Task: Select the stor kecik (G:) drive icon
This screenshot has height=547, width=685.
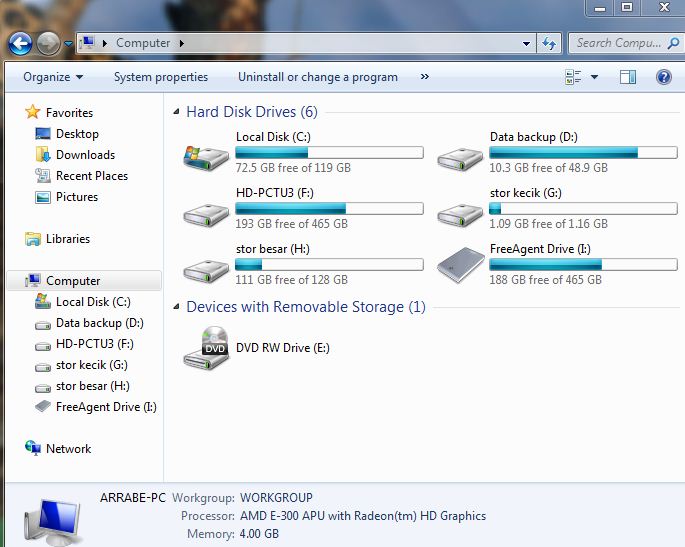Action: click(460, 215)
